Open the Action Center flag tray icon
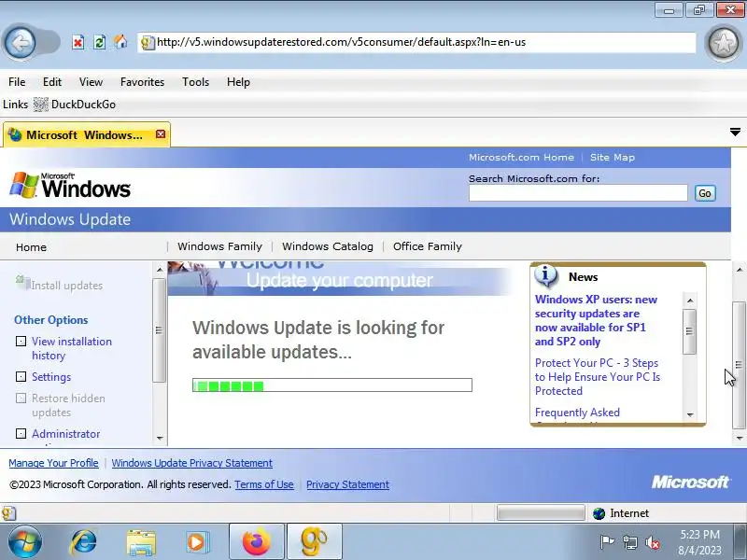The width and height of the screenshot is (747, 560). tap(607, 542)
